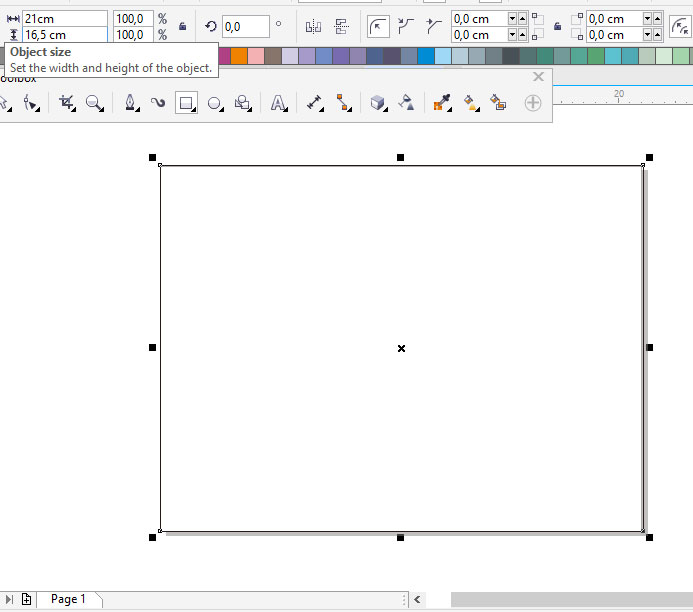Decrease top-left corner radius with down arrow

click(x=512, y=19)
